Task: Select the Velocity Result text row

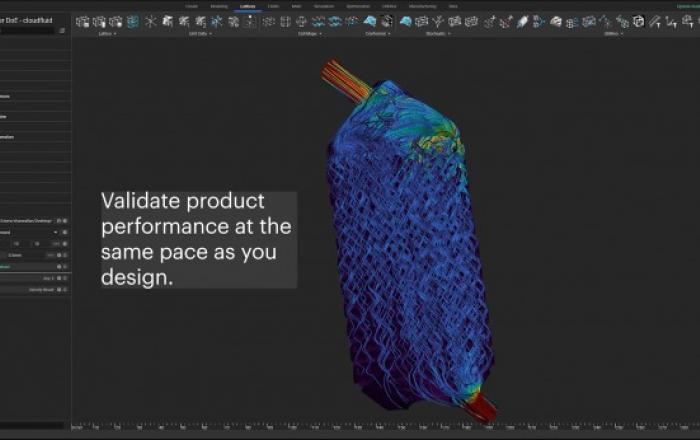Action: [x=42, y=290]
